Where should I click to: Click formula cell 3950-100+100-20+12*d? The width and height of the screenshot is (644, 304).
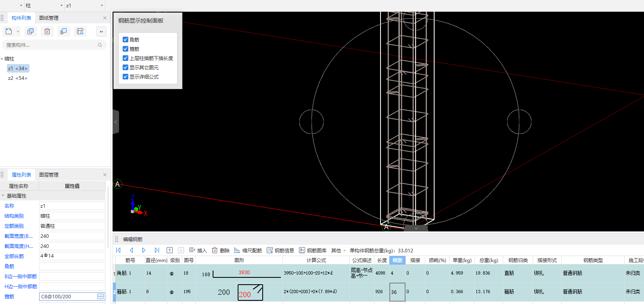316,273
